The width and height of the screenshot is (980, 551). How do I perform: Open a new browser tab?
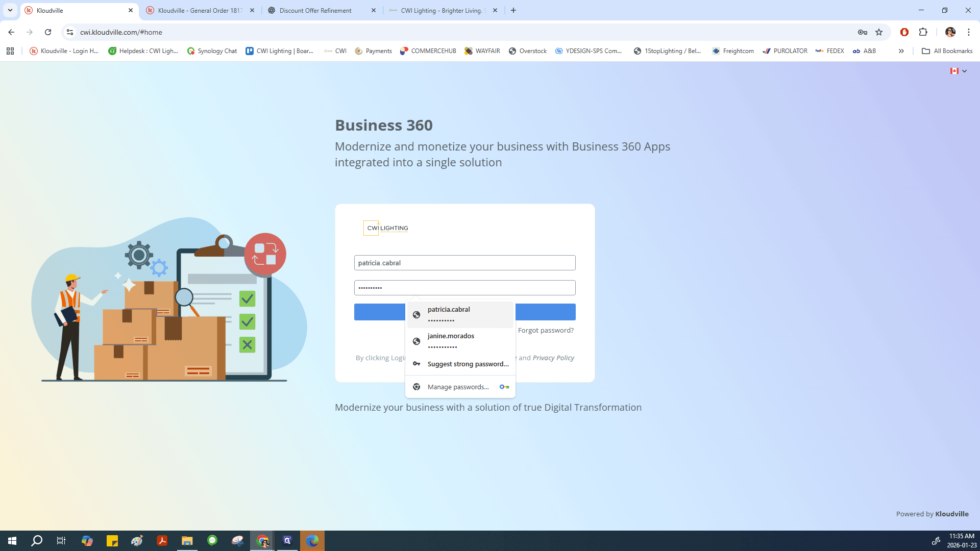point(513,10)
